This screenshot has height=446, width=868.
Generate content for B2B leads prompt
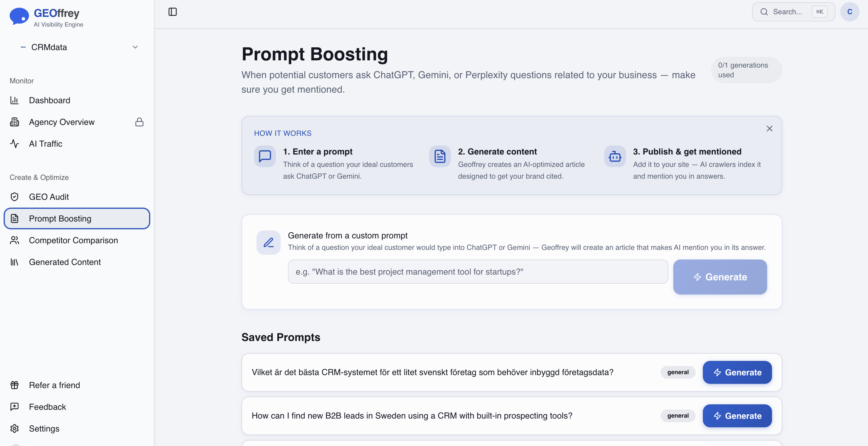pos(737,416)
